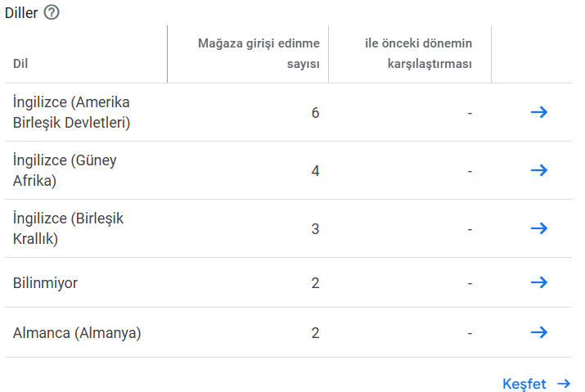Click the arrow in the Bilinmiyor row
585x392 pixels.
[539, 282]
